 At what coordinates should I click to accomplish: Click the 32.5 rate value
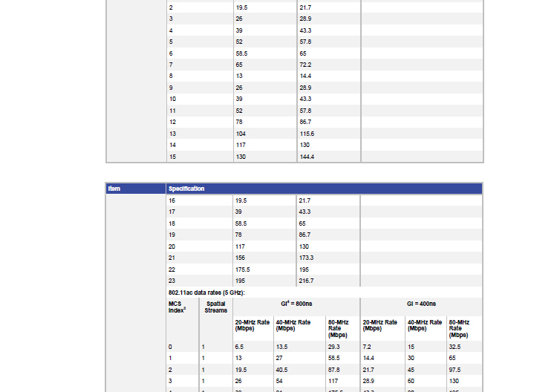tap(455, 347)
